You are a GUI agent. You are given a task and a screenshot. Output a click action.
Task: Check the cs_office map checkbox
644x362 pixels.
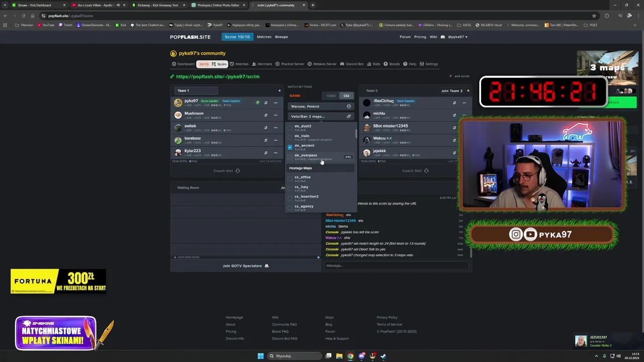coord(290,178)
